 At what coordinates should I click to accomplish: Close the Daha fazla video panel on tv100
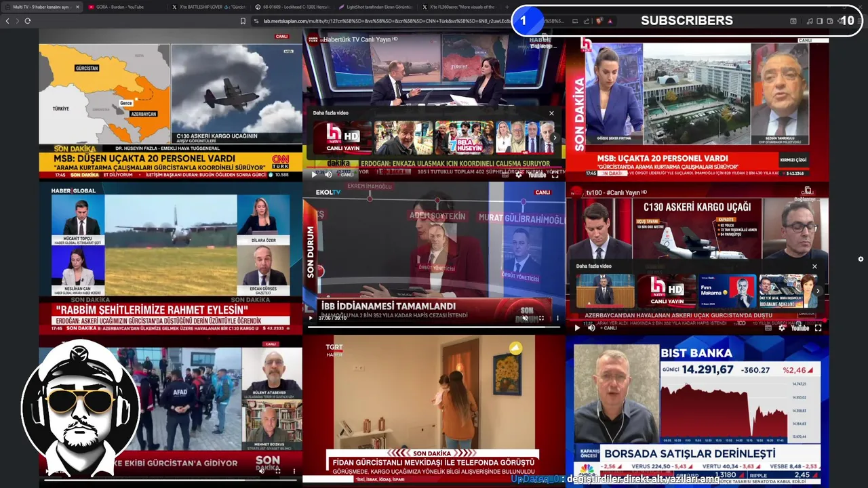tap(814, 266)
